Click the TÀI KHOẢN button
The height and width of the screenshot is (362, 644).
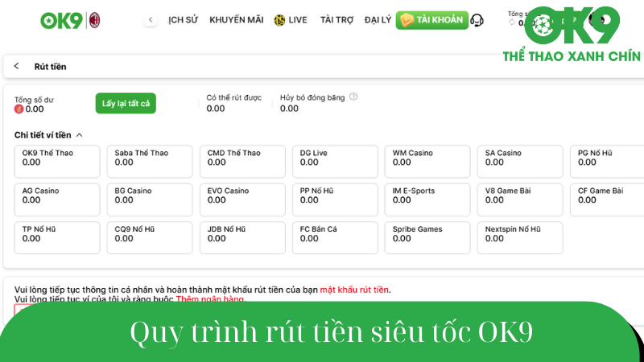coord(432,20)
